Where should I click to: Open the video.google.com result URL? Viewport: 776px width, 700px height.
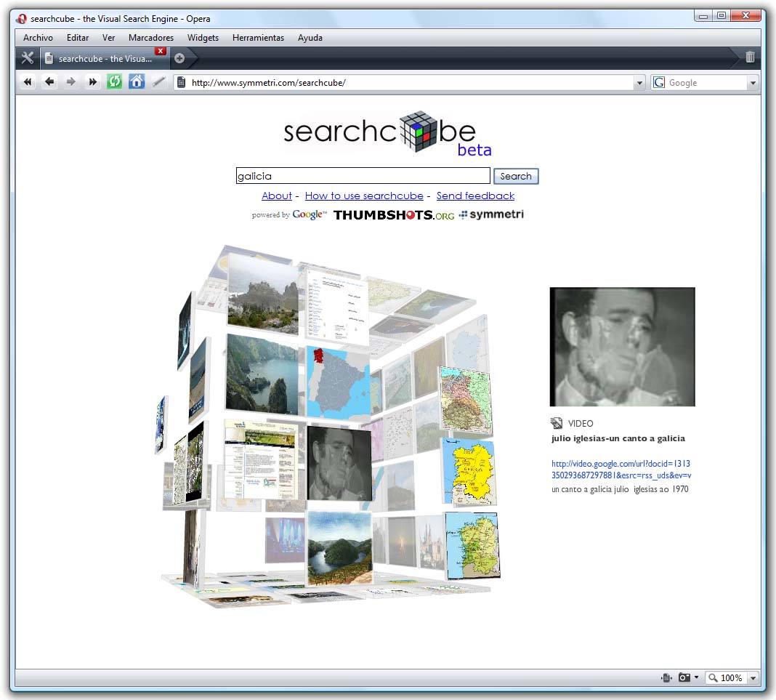(621, 470)
